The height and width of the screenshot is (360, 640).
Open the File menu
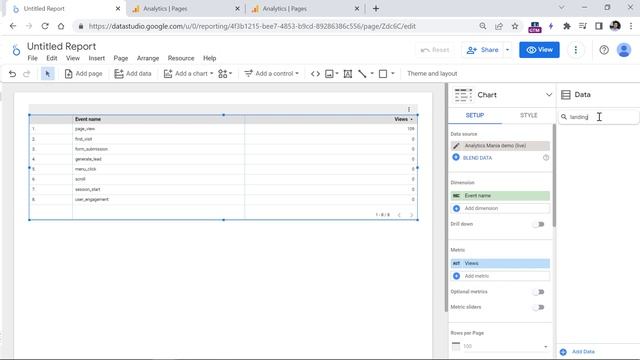33,58
